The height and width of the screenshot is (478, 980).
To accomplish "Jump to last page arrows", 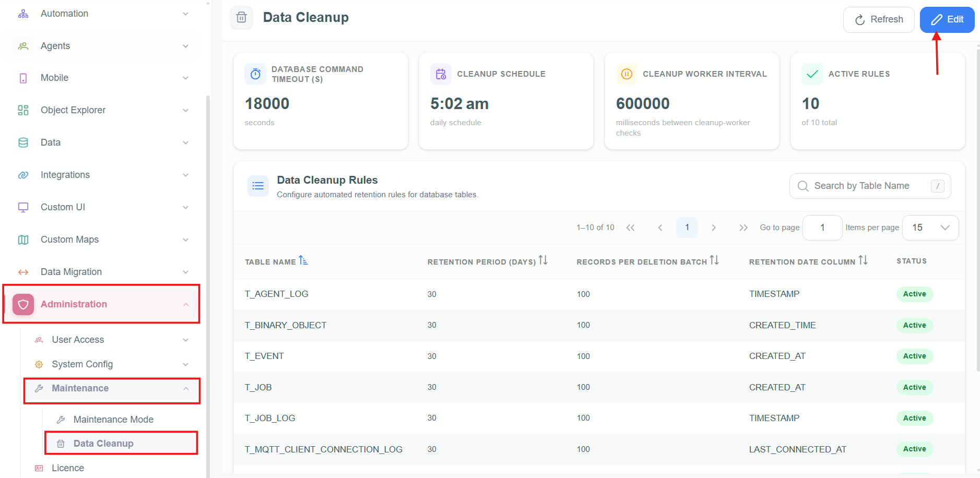I will click(743, 228).
